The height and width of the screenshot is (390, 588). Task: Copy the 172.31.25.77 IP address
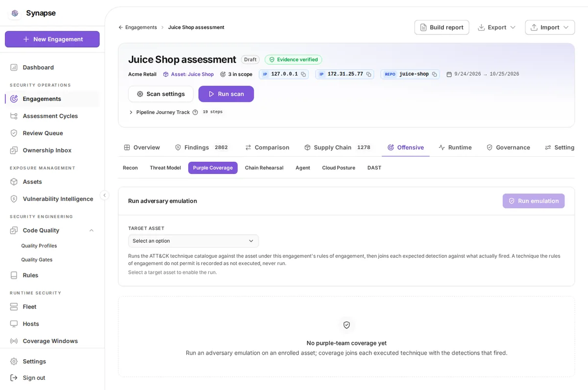(368, 74)
